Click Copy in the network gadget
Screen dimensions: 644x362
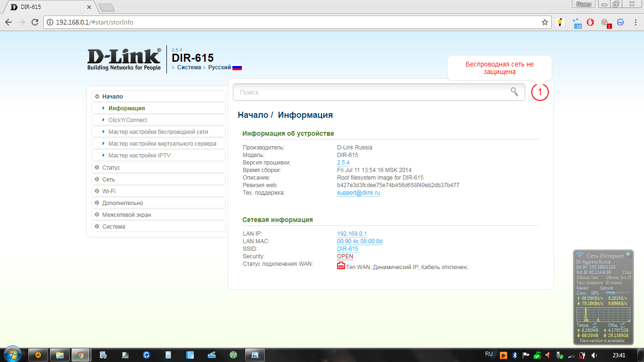coord(627,272)
